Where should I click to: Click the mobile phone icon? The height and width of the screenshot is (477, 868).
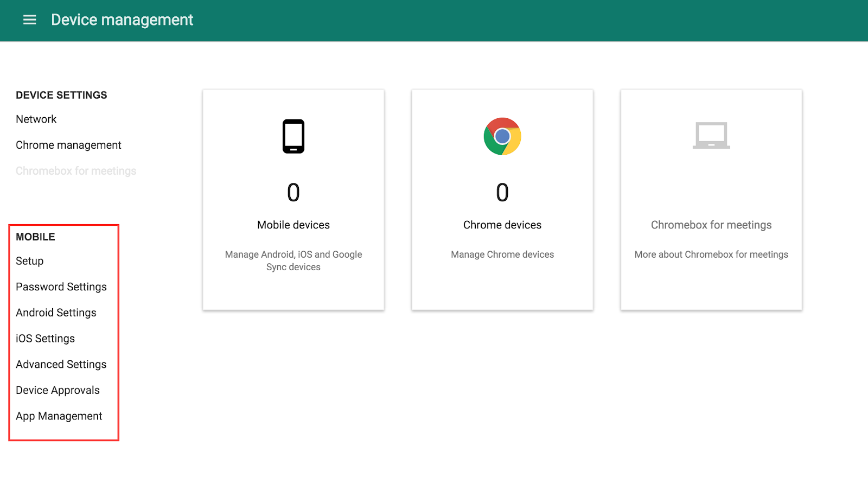293,136
